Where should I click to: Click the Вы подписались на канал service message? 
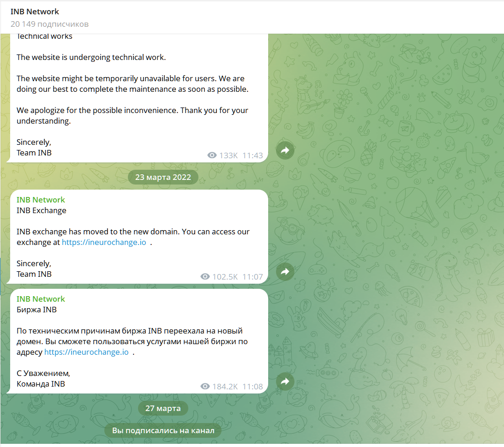point(163,430)
